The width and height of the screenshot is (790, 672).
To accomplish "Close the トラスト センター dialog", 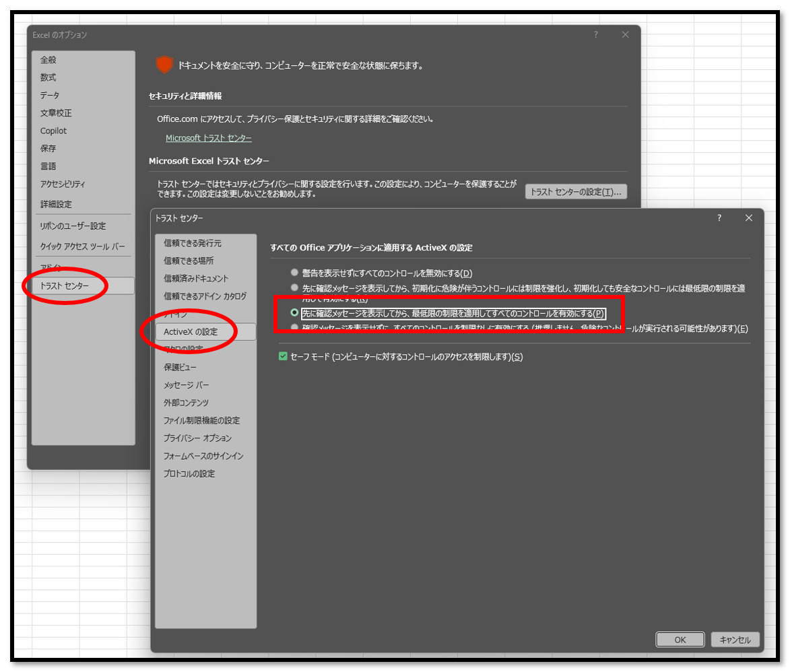I will point(749,217).
